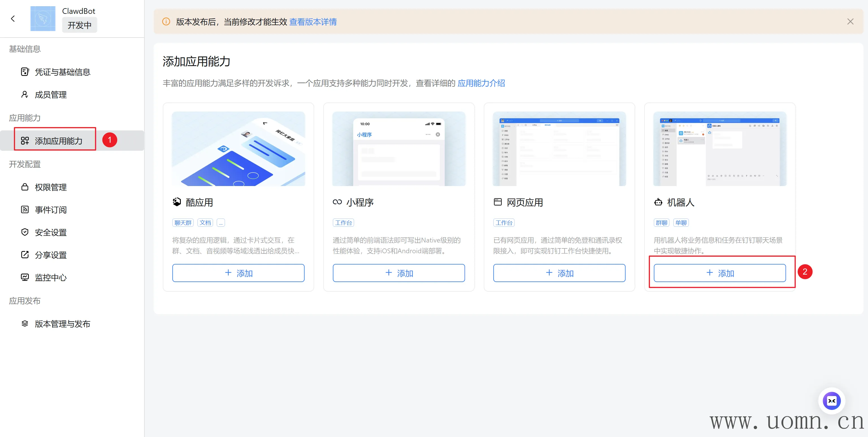The height and width of the screenshot is (437, 868).
Task: Add the 酷应用 capability
Action: (x=238, y=273)
